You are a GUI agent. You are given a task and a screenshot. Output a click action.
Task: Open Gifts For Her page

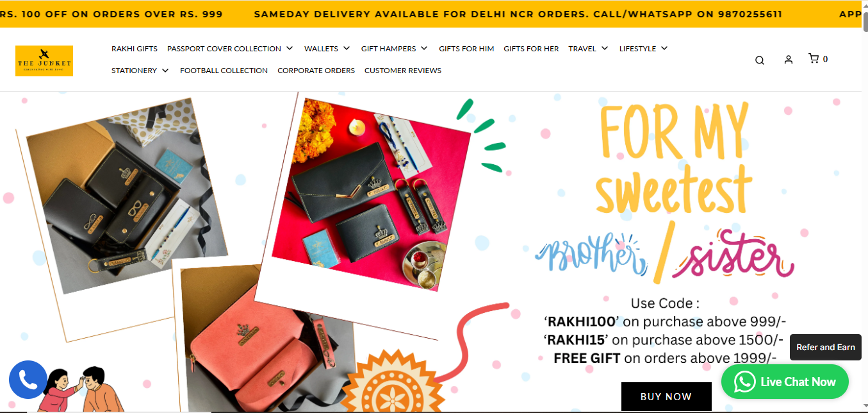531,49
